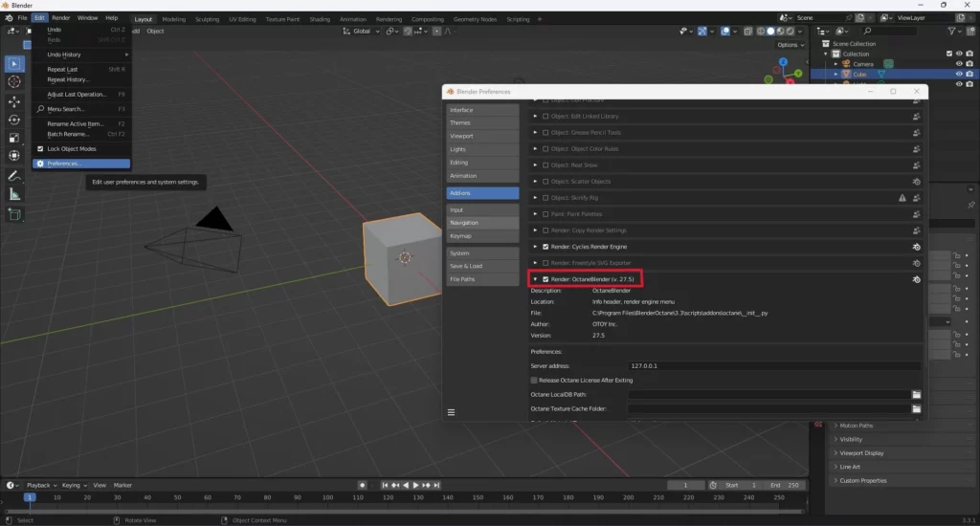Select the Transform tool
980x526 pixels.
[x=14, y=156]
